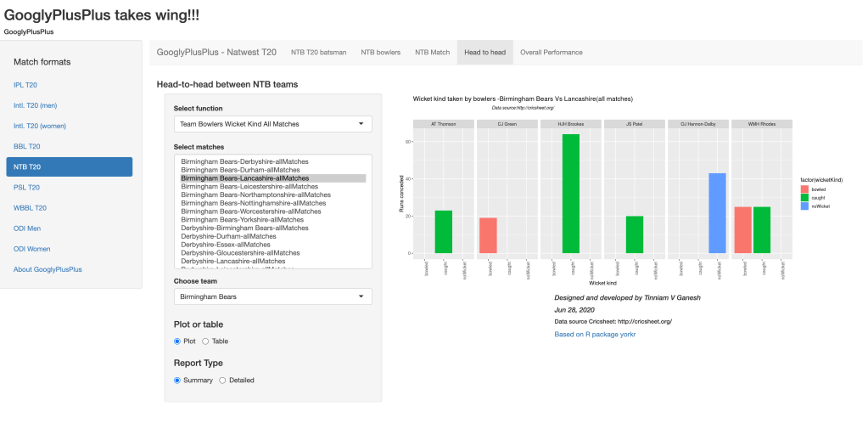Go to the NTB Match tab
This screenshot has width=868, height=423.
click(432, 52)
